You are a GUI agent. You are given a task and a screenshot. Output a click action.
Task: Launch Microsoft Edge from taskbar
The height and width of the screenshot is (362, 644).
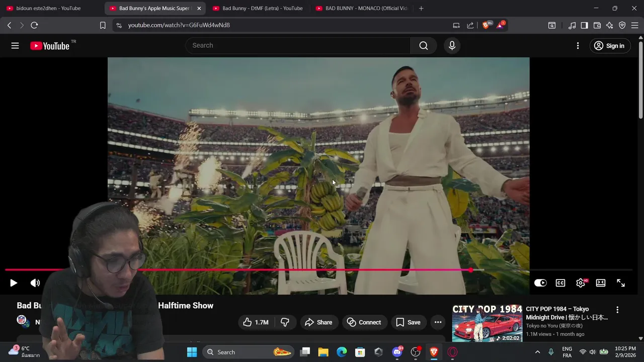342,352
